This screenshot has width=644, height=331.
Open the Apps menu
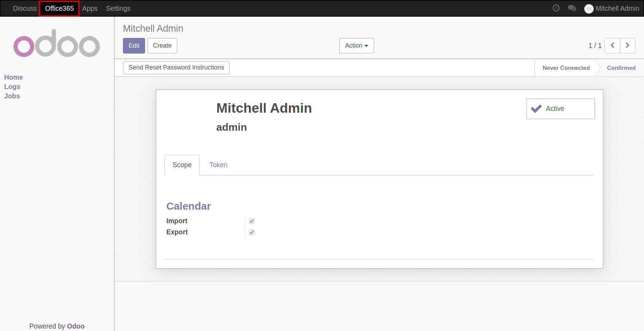click(x=90, y=8)
